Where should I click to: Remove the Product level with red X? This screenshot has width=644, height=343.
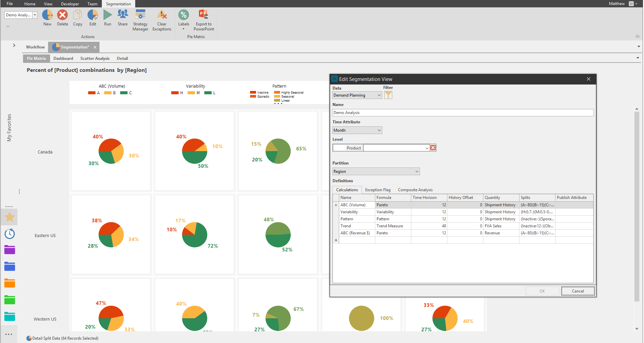point(433,148)
